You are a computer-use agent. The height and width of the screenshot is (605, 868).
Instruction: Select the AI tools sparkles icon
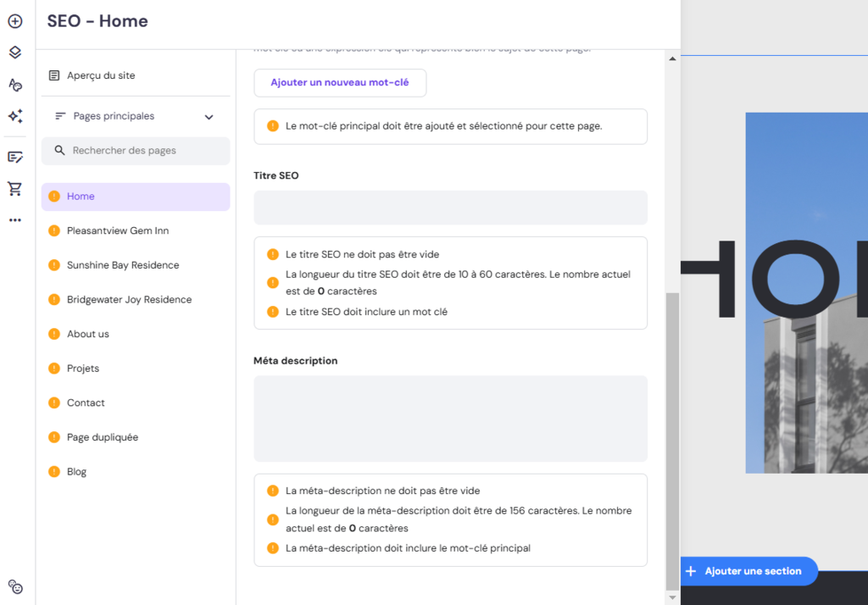coord(14,116)
